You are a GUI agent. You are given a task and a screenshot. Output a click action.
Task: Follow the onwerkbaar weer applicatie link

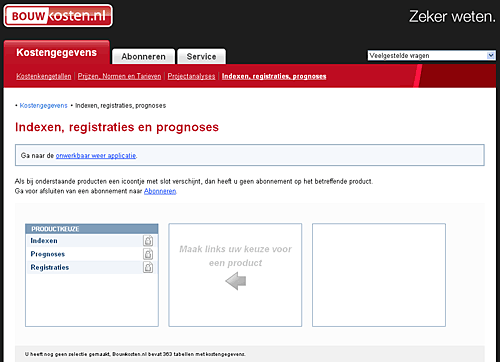96,156
